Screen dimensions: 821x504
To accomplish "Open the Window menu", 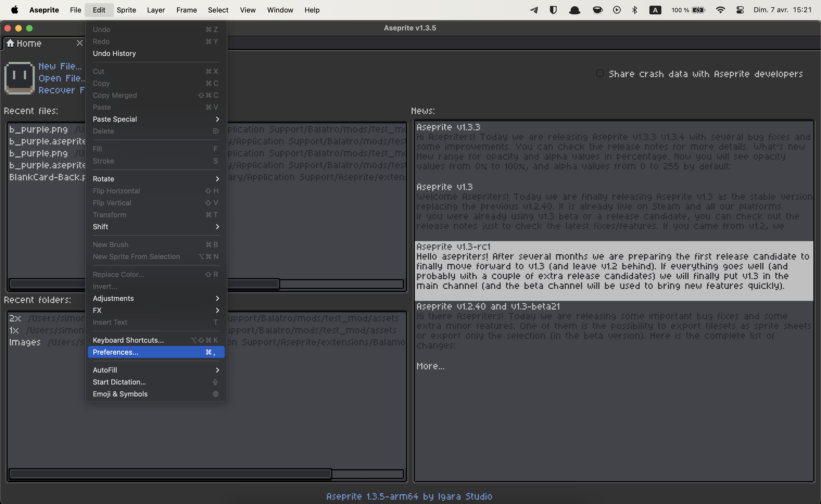I will [280, 10].
